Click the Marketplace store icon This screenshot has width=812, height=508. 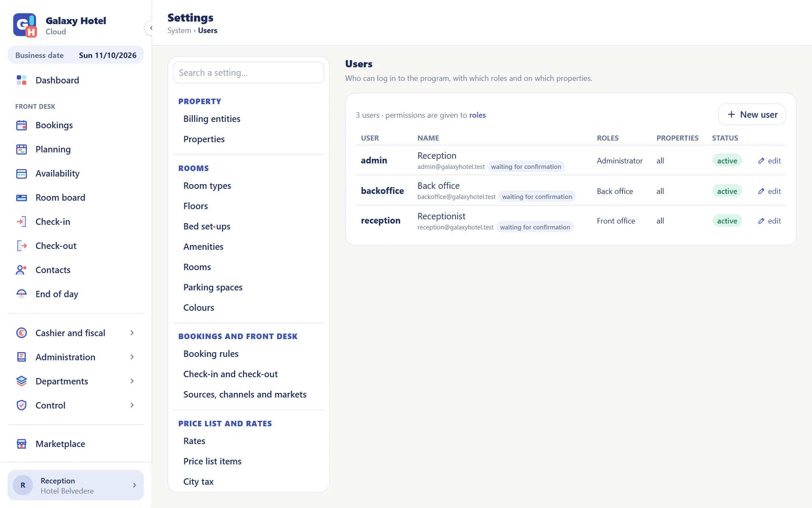(22, 444)
